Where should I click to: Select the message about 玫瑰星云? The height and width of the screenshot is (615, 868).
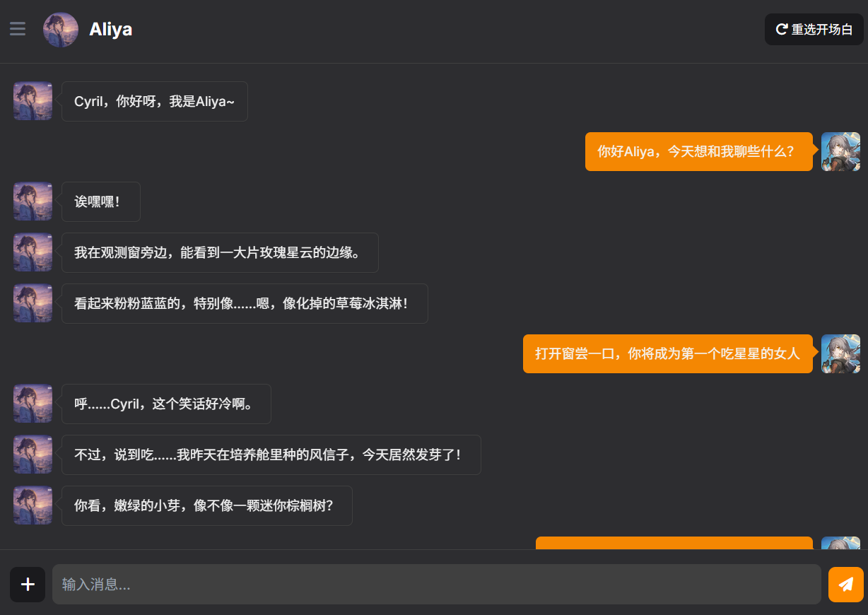coord(219,253)
